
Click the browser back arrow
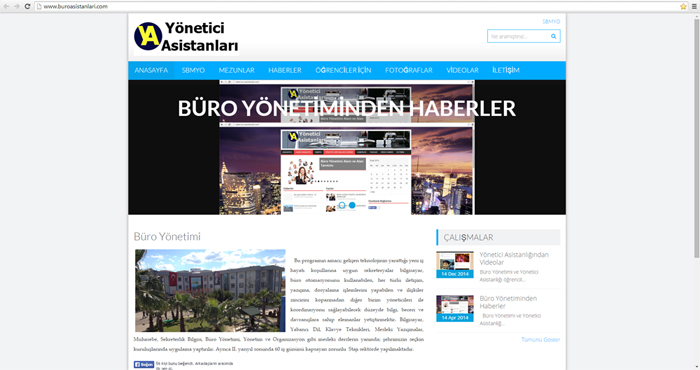pos(6,6)
